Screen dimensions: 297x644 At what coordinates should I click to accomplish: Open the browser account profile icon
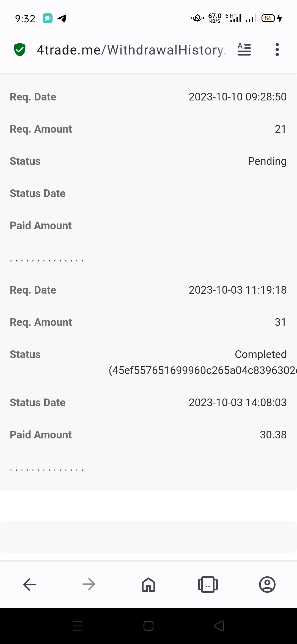tap(267, 584)
